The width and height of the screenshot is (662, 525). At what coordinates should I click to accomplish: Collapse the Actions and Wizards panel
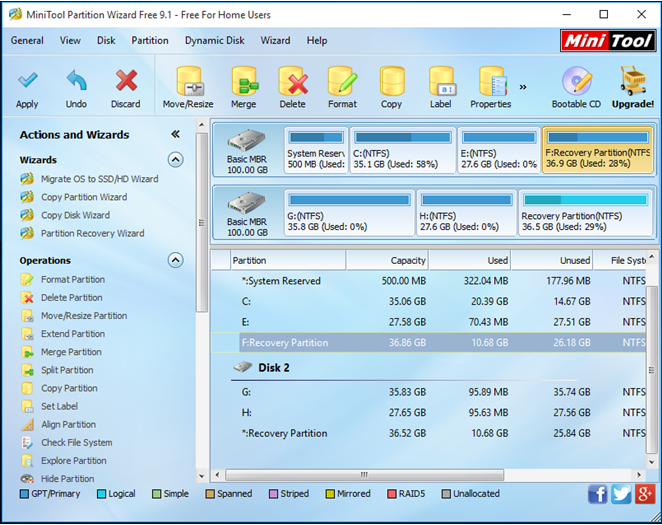pyautogui.click(x=175, y=135)
